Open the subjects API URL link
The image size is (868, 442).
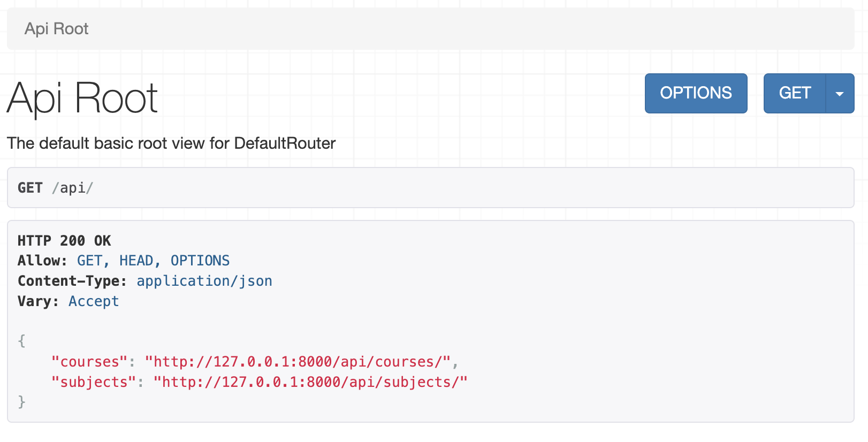click(x=310, y=382)
